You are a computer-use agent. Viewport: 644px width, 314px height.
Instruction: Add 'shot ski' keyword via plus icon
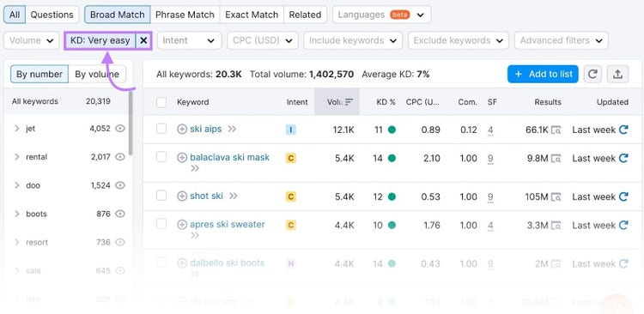(x=181, y=196)
